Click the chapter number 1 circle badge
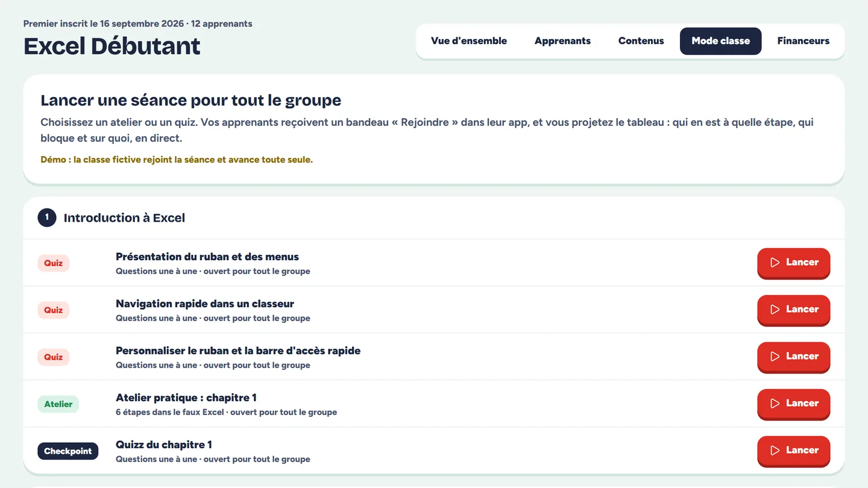 click(x=47, y=218)
